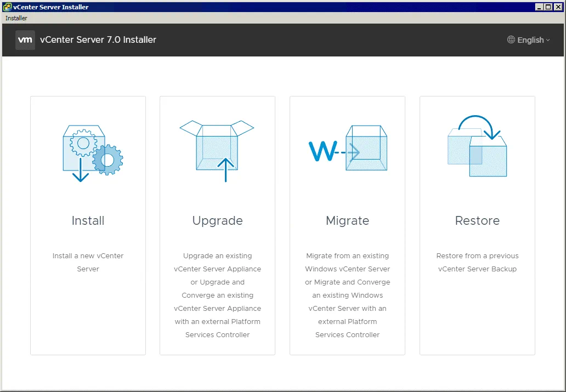Click the globe language icon

511,40
